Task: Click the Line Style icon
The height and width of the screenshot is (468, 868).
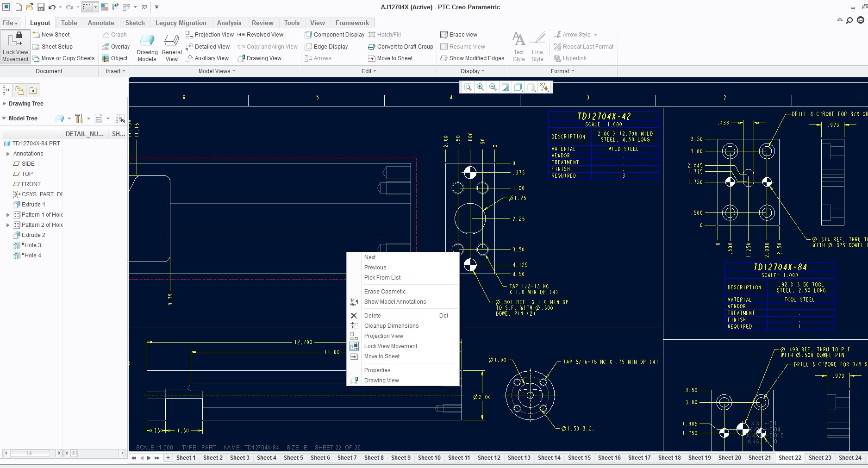Action: click(x=537, y=47)
